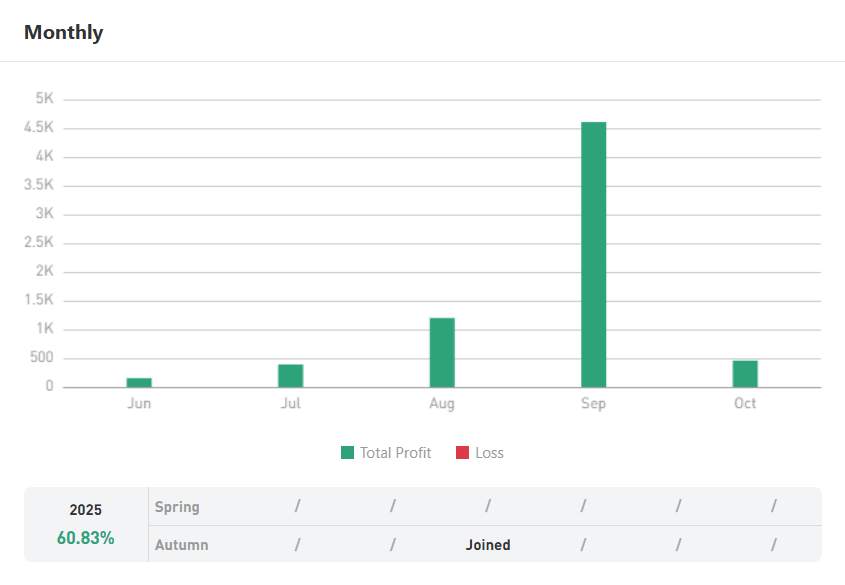
Task: Click the July profit bar
Action: click(x=290, y=375)
